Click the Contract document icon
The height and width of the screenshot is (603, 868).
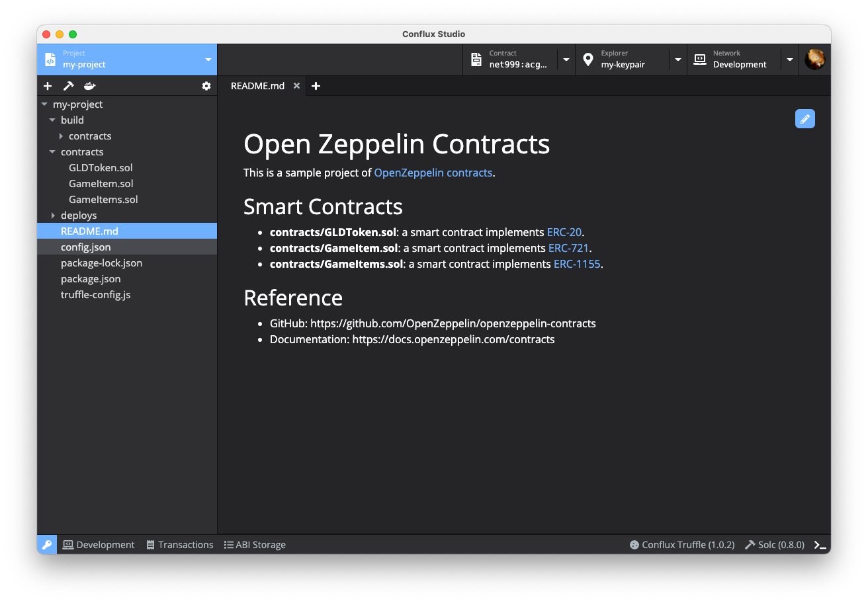[x=476, y=60]
